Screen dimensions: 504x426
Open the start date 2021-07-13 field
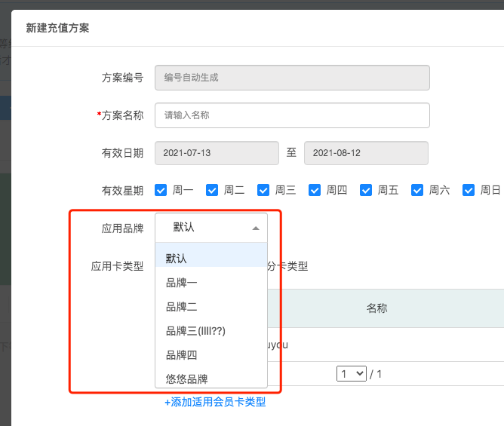(217, 153)
